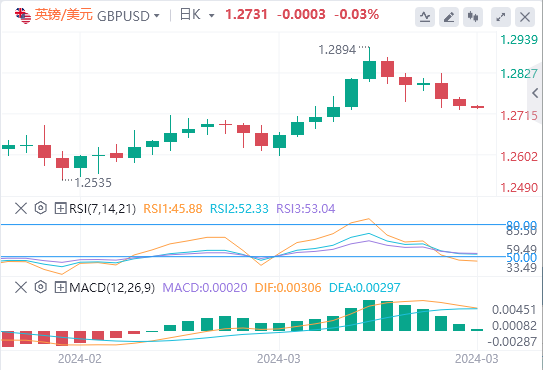Image resolution: width=543 pixels, height=370 pixels.
Task: Open RSI indicator settings gear
Action: coord(41,208)
